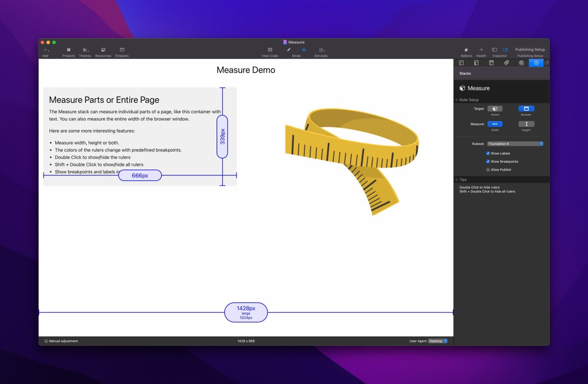
Task: Open the Ruleset Foundation 6 dropdown
Action: pos(515,144)
